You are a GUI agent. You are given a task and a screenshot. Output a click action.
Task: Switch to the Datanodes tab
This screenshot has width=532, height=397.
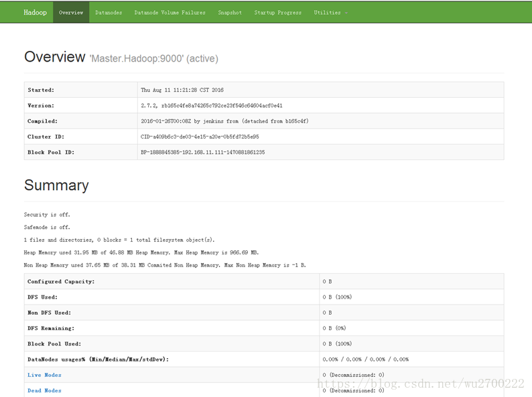pyautogui.click(x=109, y=13)
